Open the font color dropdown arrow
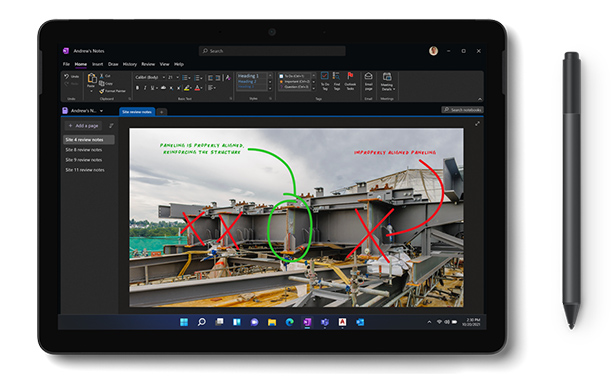This screenshot has height=381, width=615. [202, 88]
